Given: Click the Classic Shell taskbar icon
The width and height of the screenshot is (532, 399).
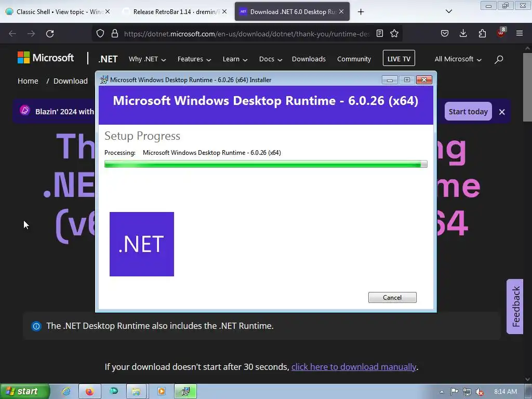Looking at the screenshot, I should point(114,391).
